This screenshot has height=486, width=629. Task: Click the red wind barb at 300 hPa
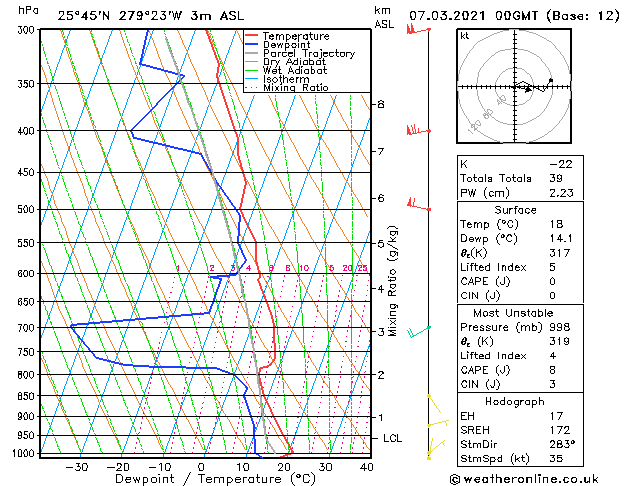click(x=418, y=29)
